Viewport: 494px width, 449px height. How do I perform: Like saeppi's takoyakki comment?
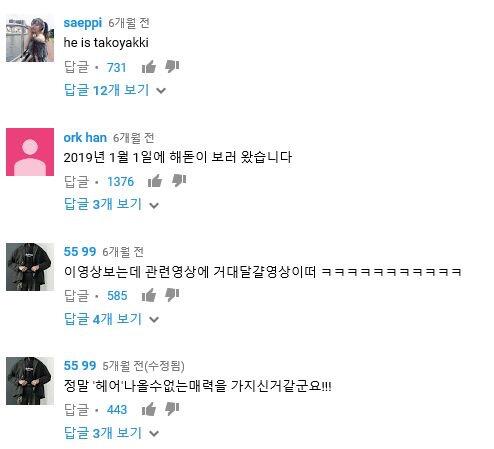[149, 67]
